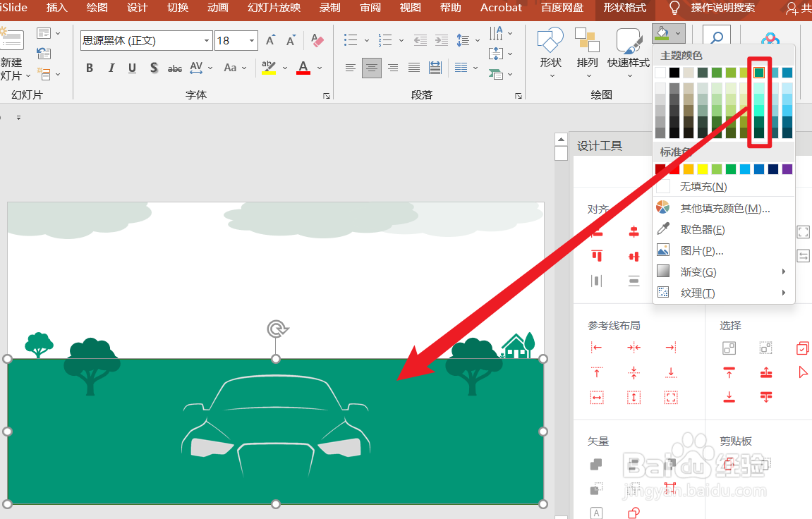The width and height of the screenshot is (812, 519).
Task: Open the 形状格式 ribbon tab
Action: (x=625, y=8)
